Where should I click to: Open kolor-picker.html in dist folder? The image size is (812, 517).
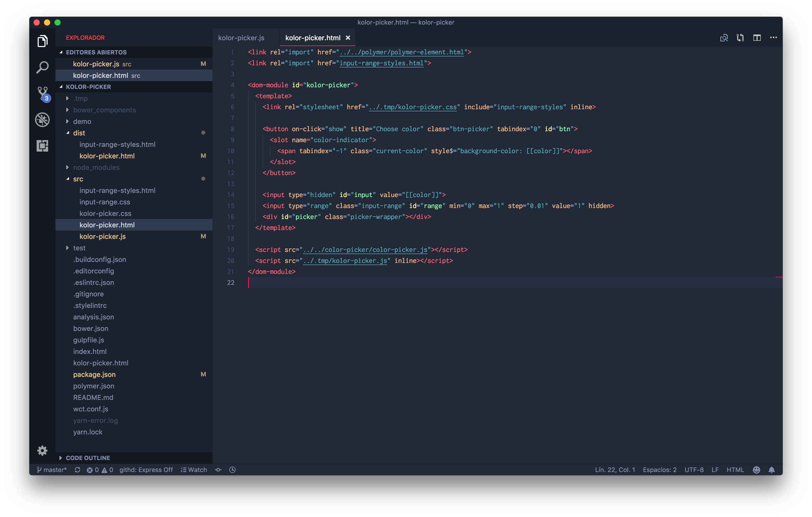tap(106, 156)
